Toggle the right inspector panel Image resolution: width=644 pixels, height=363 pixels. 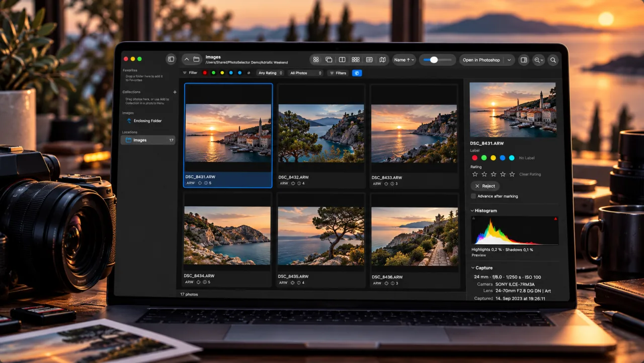524,60
